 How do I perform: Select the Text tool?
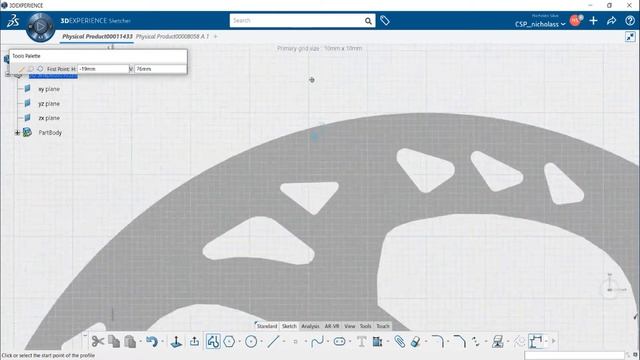361,341
